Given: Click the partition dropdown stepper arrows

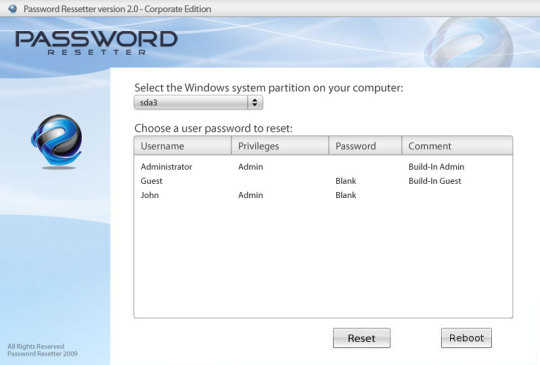Looking at the screenshot, I should coord(255,103).
